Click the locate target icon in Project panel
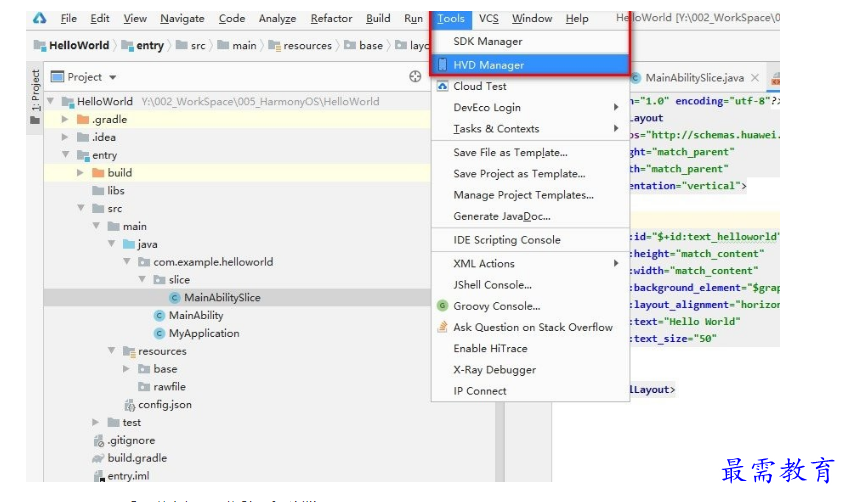This screenshot has width=843, height=502. point(416,77)
